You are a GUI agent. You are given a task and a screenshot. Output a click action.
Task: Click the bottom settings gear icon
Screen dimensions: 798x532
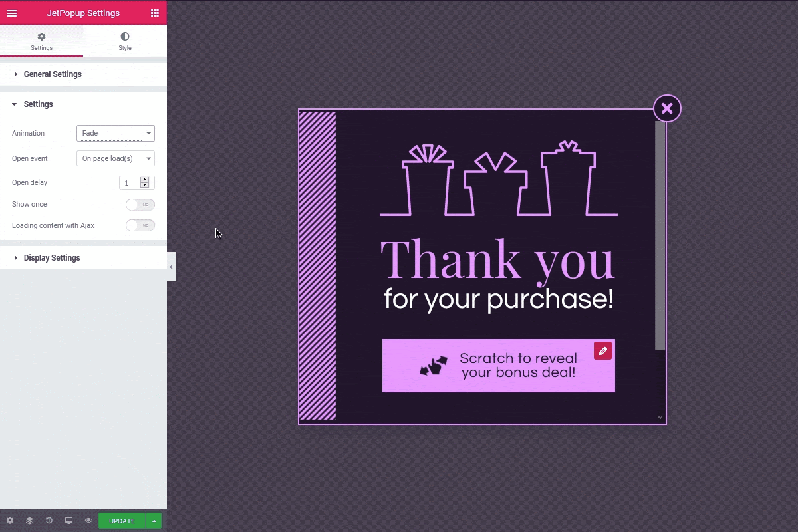click(10, 521)
